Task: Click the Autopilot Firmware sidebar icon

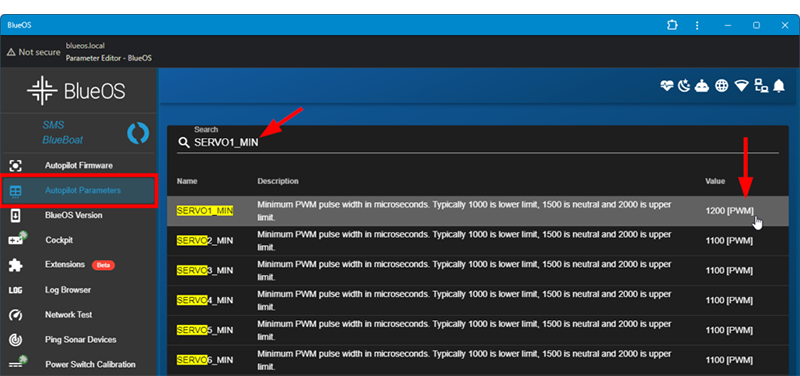Action: point(16,165)
